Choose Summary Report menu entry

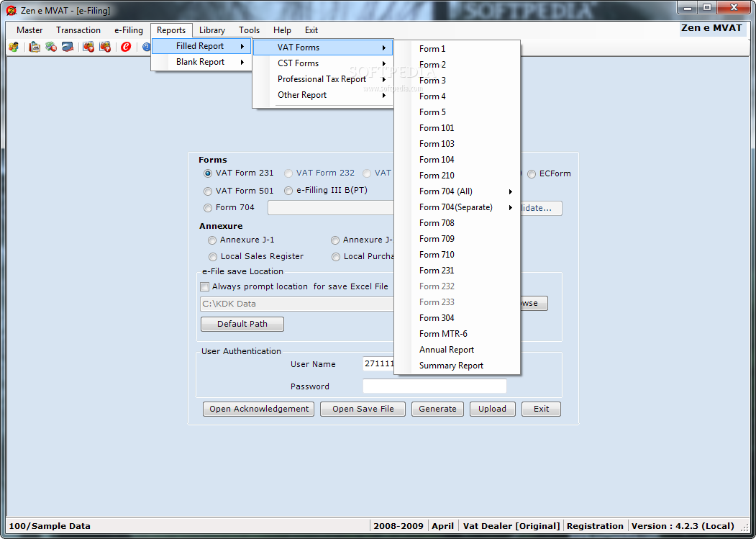click(x=457, y=366)
